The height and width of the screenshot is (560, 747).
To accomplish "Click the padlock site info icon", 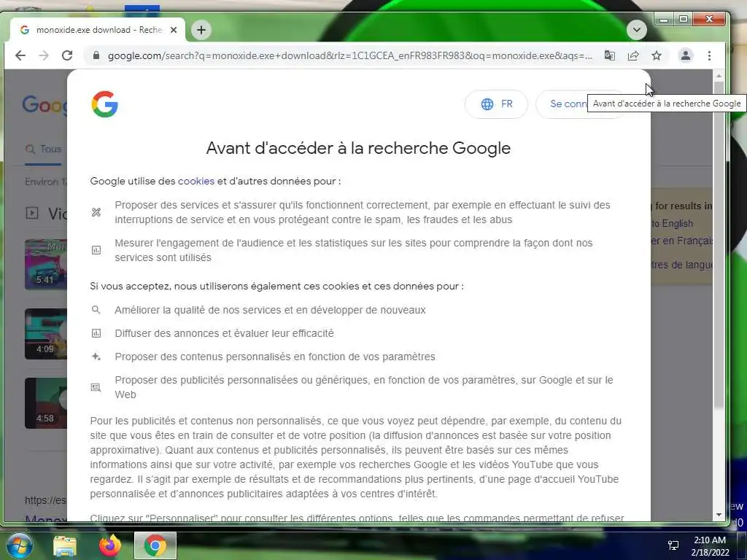I will (x=96, y=55).
